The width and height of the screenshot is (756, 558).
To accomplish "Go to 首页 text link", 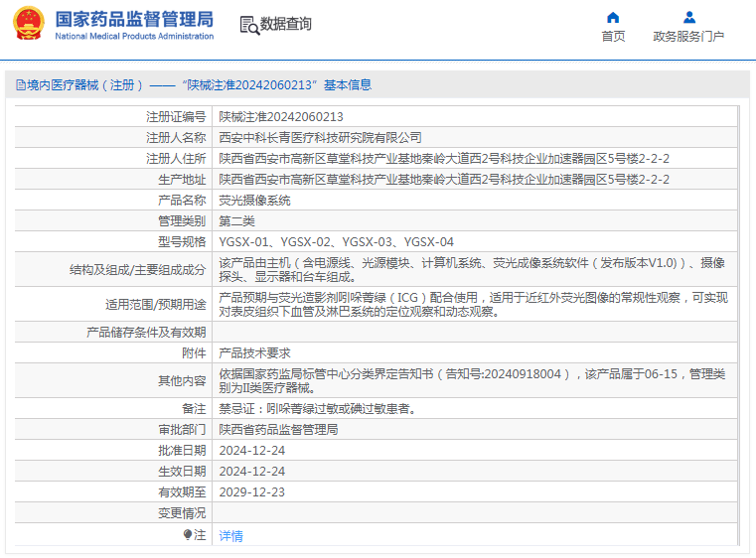I will [x=613, y=37].
